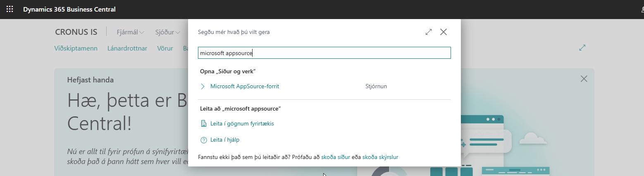
Task: Click the question mark help search icon
Action: pyautogui.click(x=203, y=140)
